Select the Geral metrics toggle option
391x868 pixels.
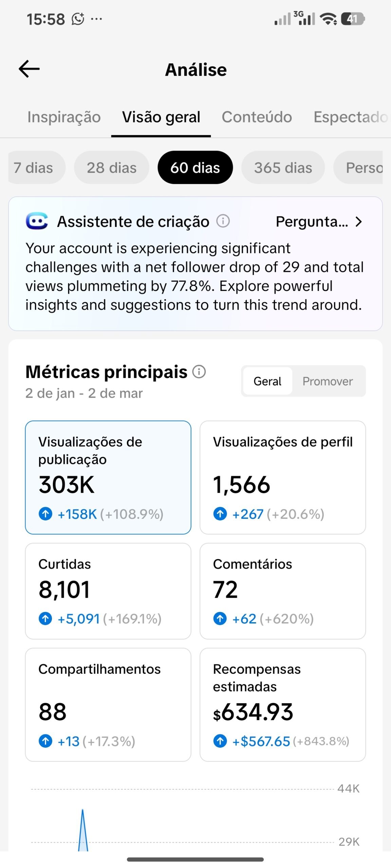tap(267, 381)
